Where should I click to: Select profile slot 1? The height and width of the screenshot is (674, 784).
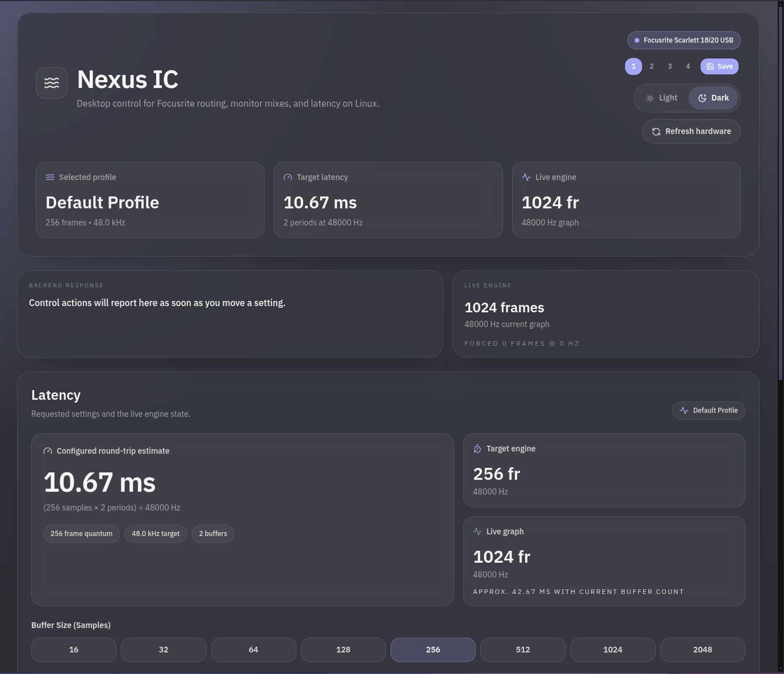pos(634,66)
